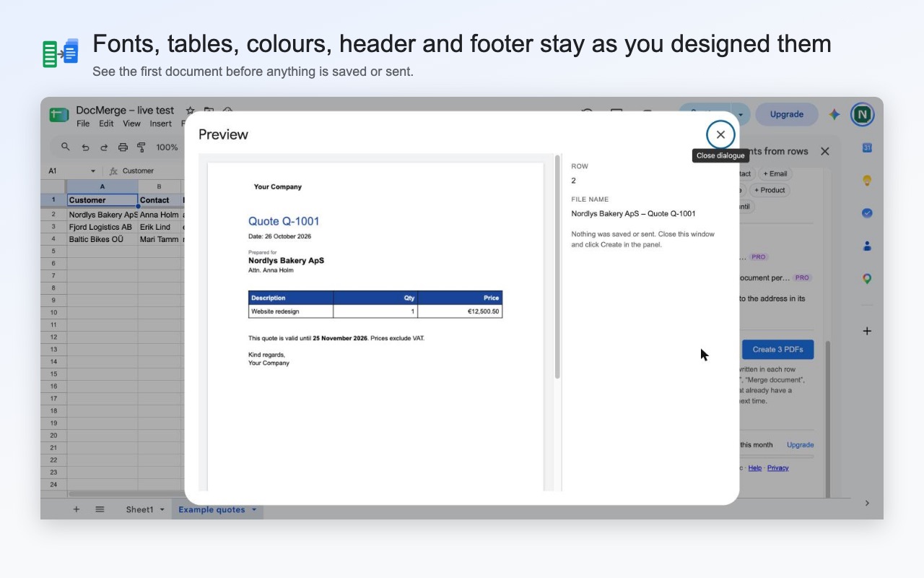Open the account avatar with letter N

coord(862,114)
